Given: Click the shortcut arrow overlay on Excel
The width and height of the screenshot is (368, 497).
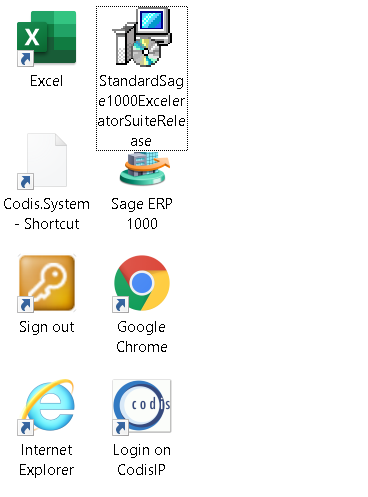Looking at the screenshot, I should pyautogui.click(x=25, y=59).
